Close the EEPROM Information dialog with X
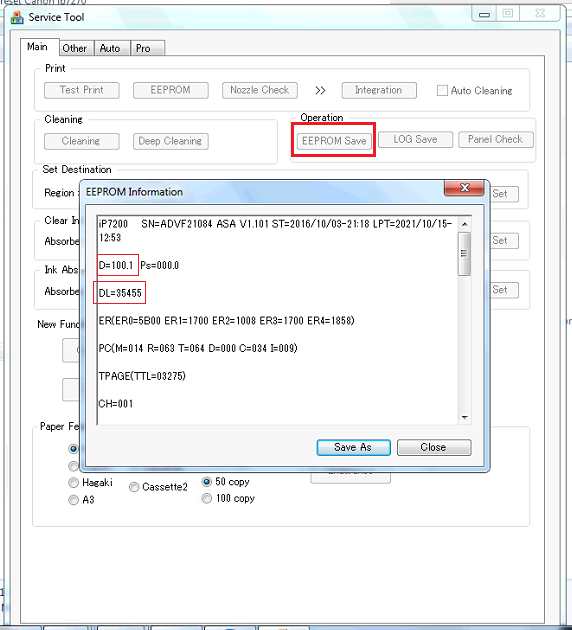The image size is (572, 630). coord(464,188)
